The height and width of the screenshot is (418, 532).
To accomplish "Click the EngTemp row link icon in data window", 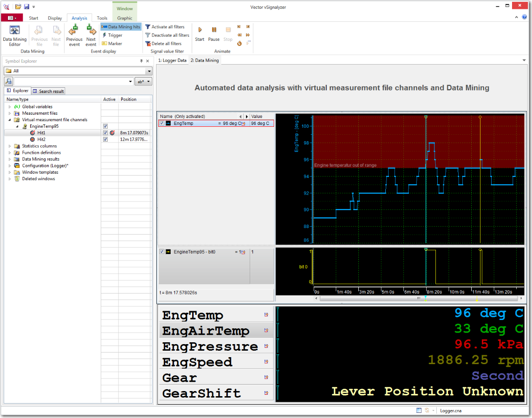I will coord(266,315).
